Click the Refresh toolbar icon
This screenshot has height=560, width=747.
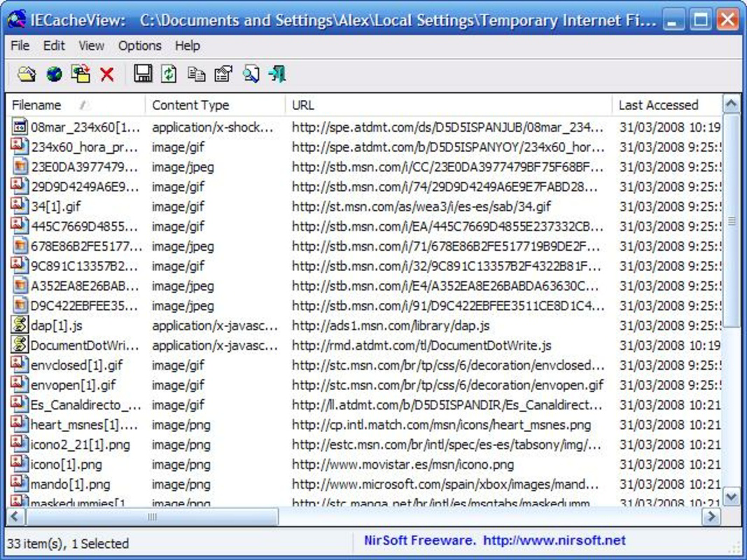click(x=169, y=73)
